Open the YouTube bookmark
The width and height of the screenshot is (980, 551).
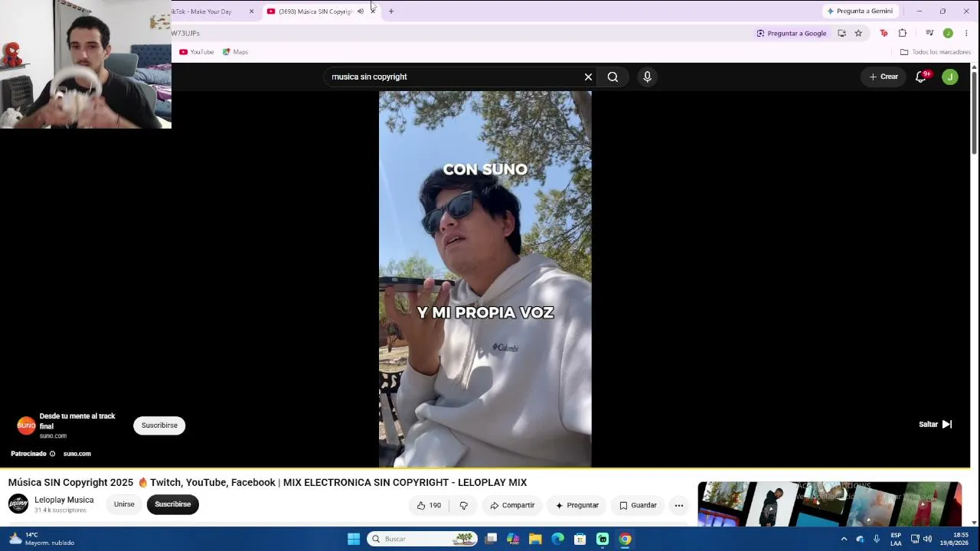click(x=197, y=52)
